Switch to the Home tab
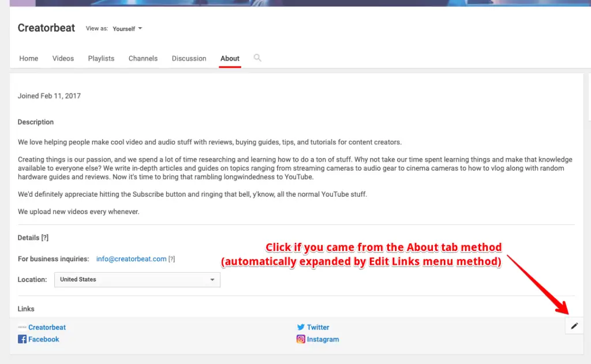This screenshot has width=591, height=364. [x=29, y=58]
